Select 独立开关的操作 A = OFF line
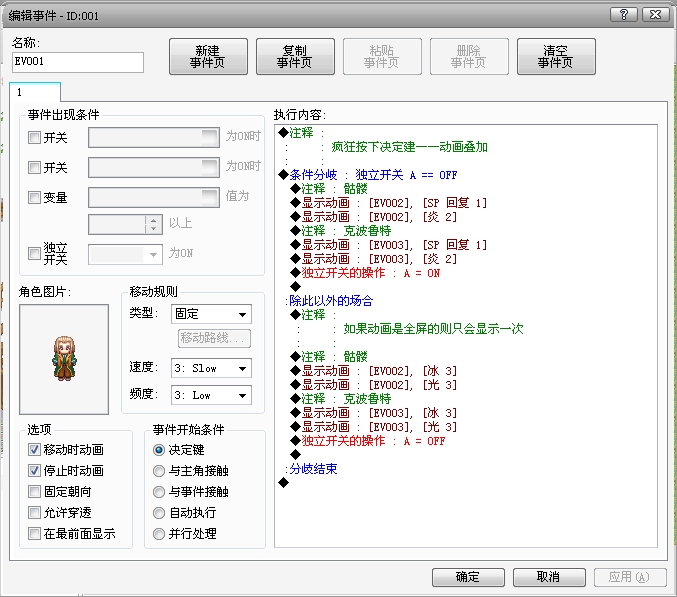This screenshot has height=597, width=677. [x=367, y=441]
